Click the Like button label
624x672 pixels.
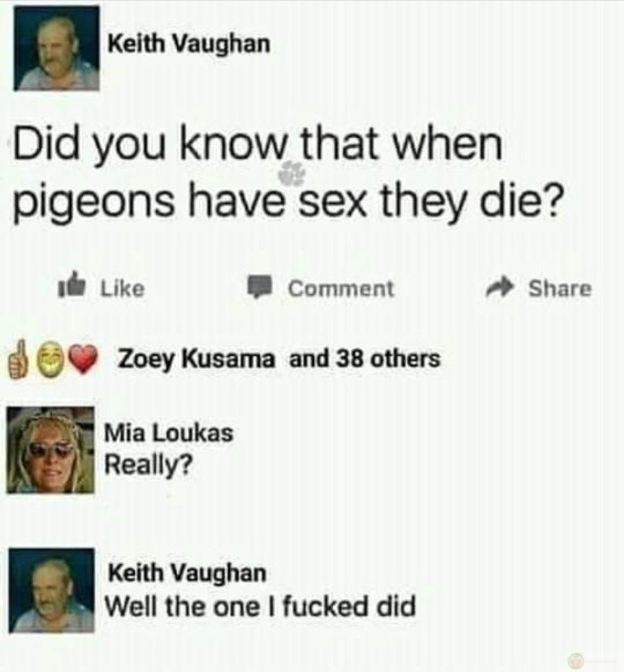pos(122,289)
